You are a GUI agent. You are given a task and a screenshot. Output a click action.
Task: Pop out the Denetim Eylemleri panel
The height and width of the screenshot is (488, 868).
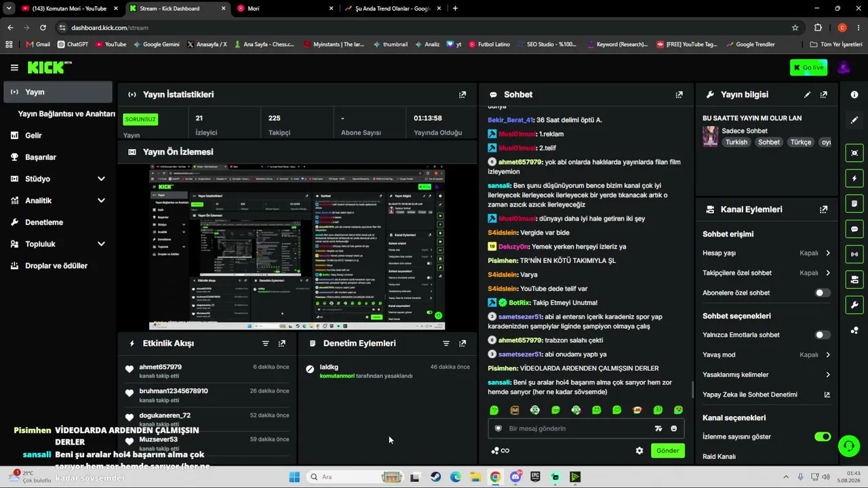pyautogui.click(x=462, y=344)
